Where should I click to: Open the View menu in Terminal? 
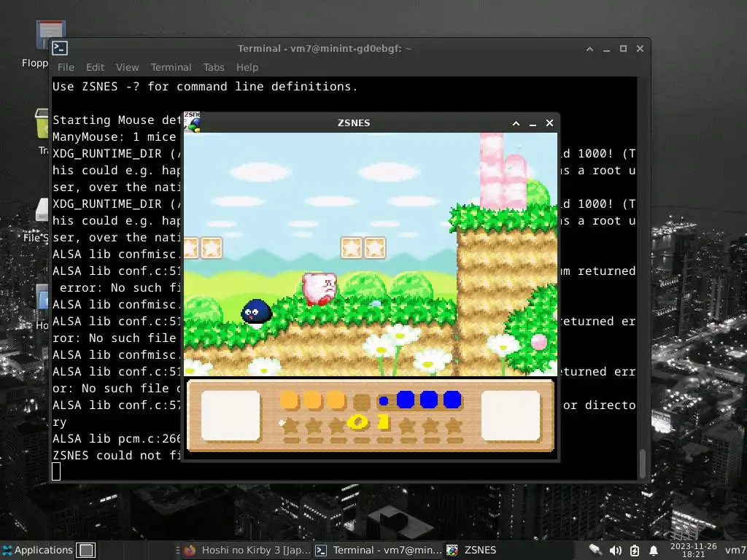coord(127,68)
